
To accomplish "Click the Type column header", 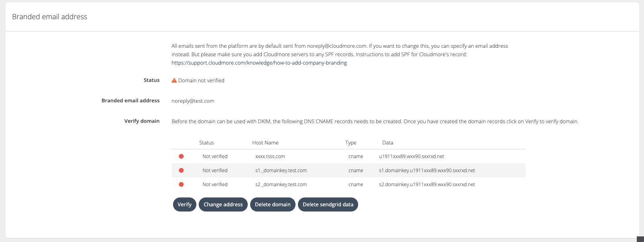I will point(351,143).
